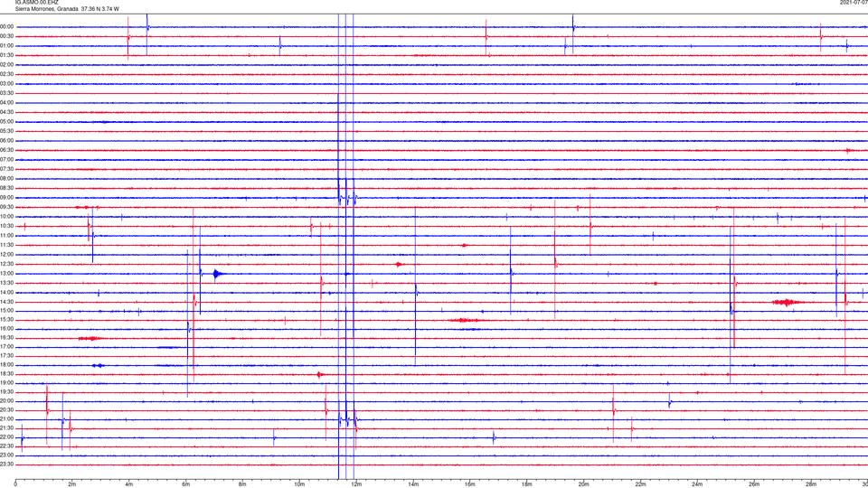This screenshot has width=868, height=488.
Task: Select the 17:30 time label
Action: [7, 356]
